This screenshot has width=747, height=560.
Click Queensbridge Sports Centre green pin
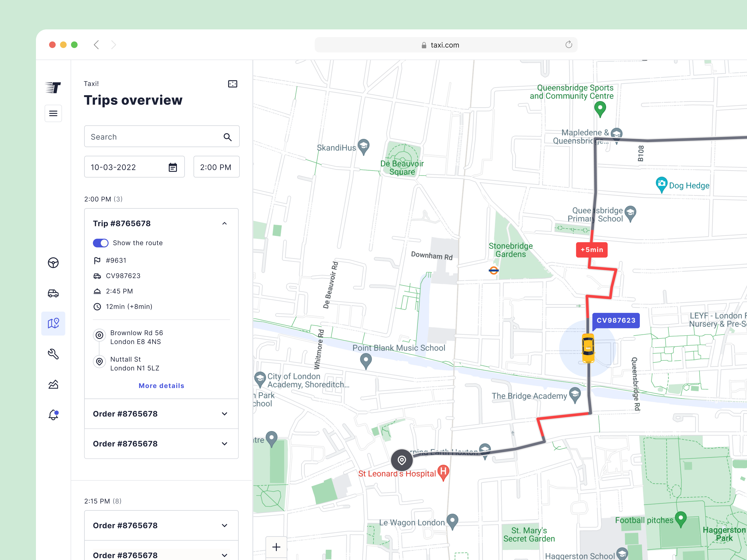click(600, 109)
